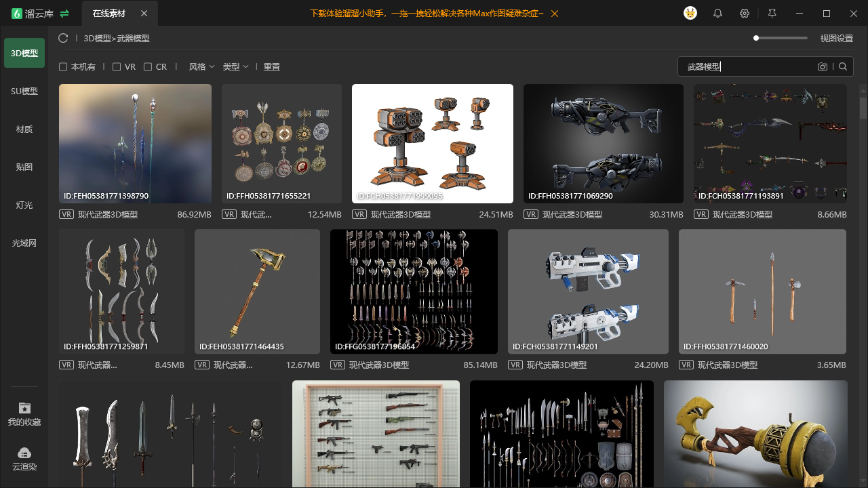Open the settings gear icon

(x=745, y=14)
